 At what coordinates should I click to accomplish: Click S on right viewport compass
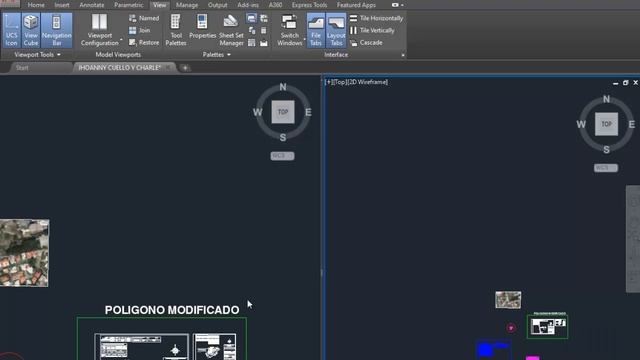(606, 150)
